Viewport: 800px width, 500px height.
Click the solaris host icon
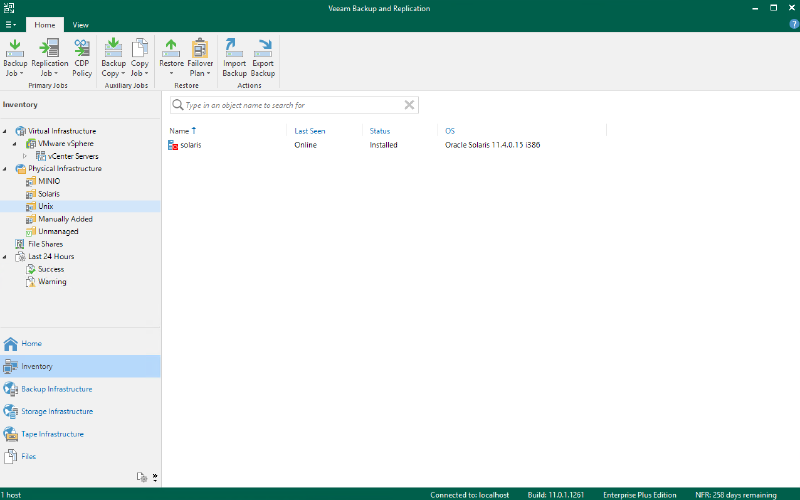coord(173,145)
